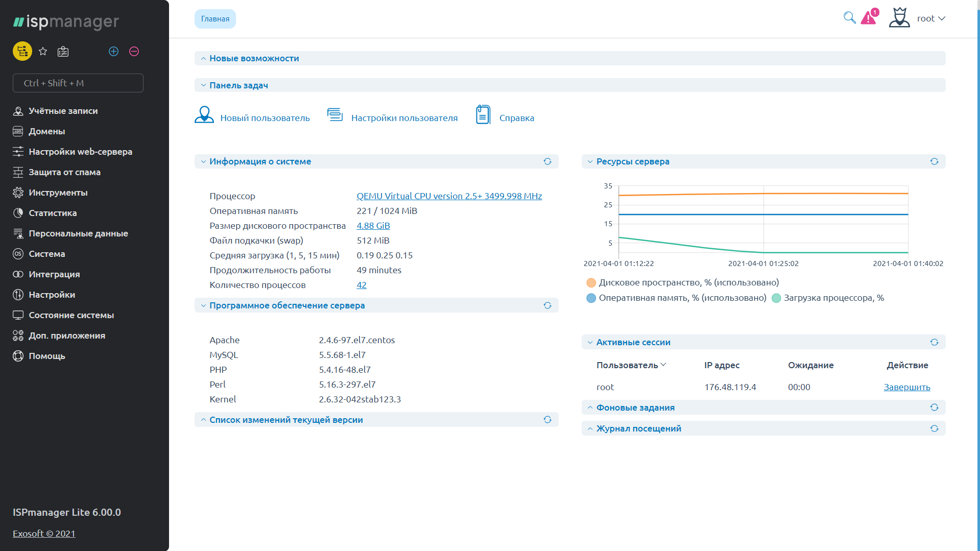Open the 4.88 GiB disk space link
Viewport: 980px width, 551px height.
[373, 226]
